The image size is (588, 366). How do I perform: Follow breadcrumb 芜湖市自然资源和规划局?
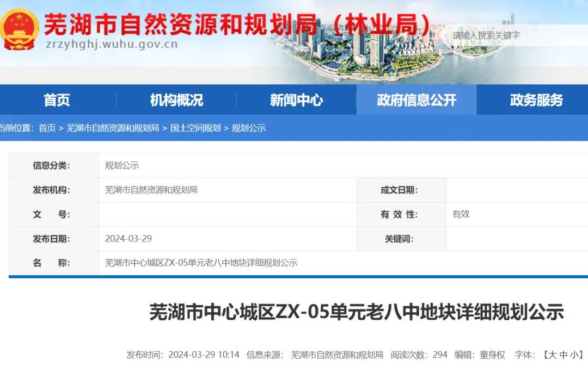coord(113,128)
